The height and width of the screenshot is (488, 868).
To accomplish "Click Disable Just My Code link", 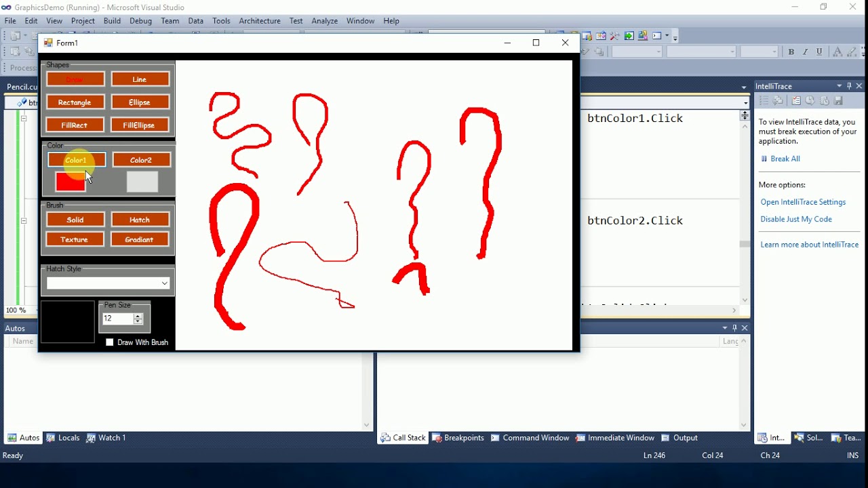I will [x=796, y=220].
